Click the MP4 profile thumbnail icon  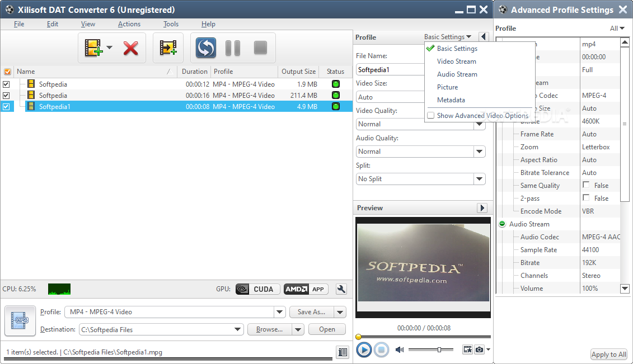point(20,320)
